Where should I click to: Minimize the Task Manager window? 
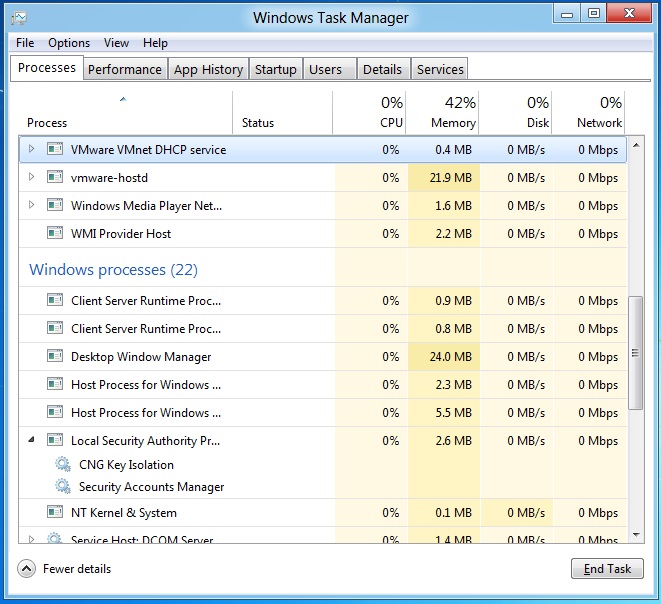(567, 14)
